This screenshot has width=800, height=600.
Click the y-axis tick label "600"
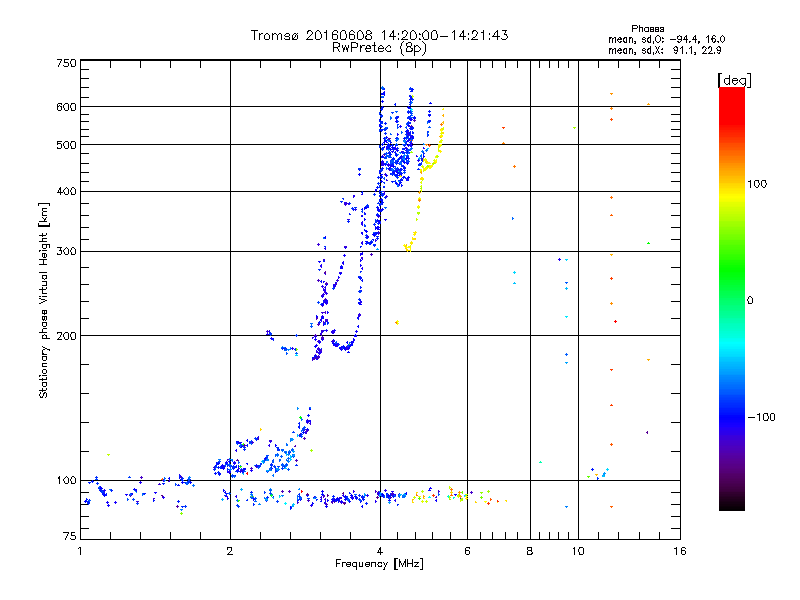click(x=67, y=107)
